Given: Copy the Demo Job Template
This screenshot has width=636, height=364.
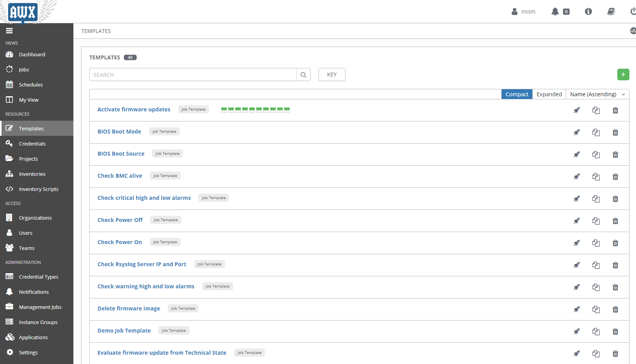Looking at the screenshot, I should pos(596,331).
